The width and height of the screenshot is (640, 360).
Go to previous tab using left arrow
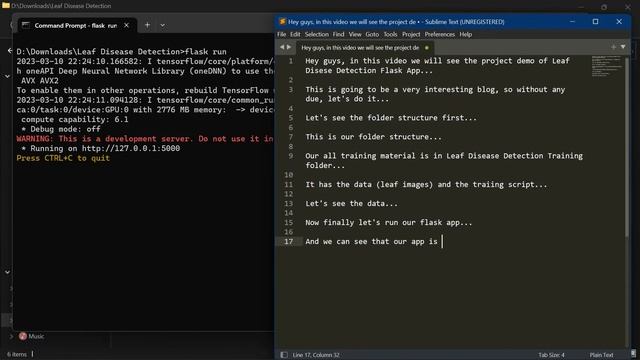pyautogui.click(x=282, y=47)
